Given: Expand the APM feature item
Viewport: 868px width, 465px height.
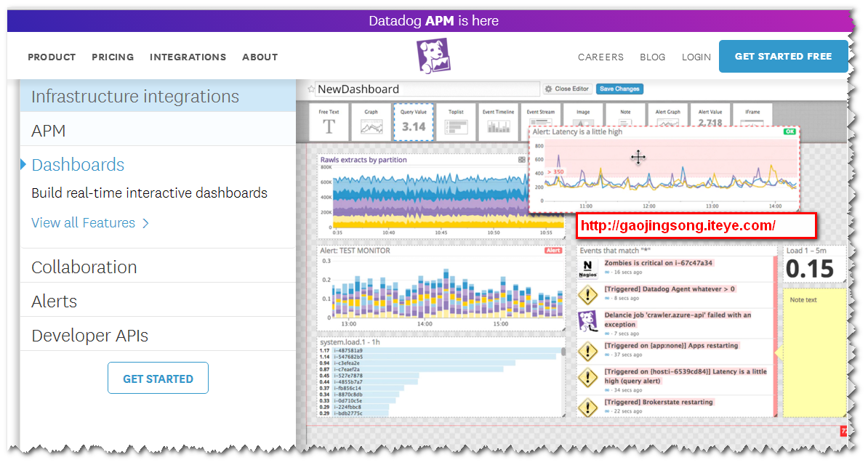Looking at the screenshot, I should [x=158, y=131].
